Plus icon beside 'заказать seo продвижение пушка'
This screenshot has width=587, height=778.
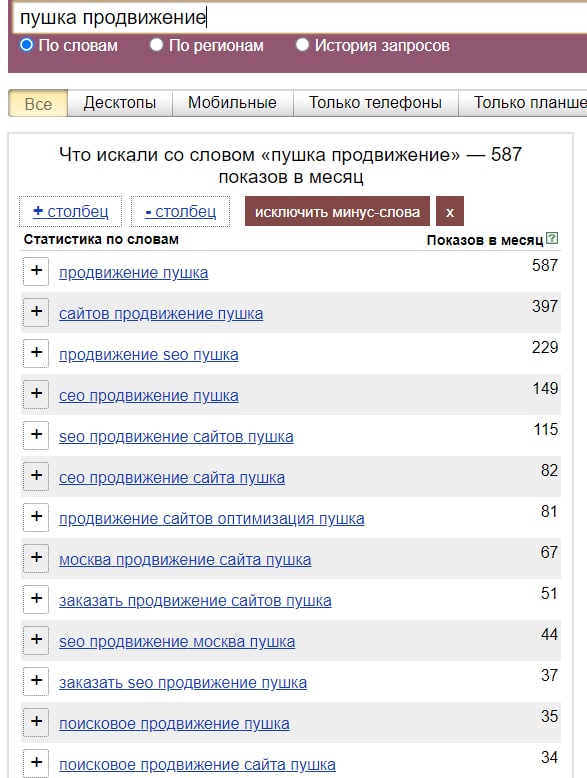[36, 681]
